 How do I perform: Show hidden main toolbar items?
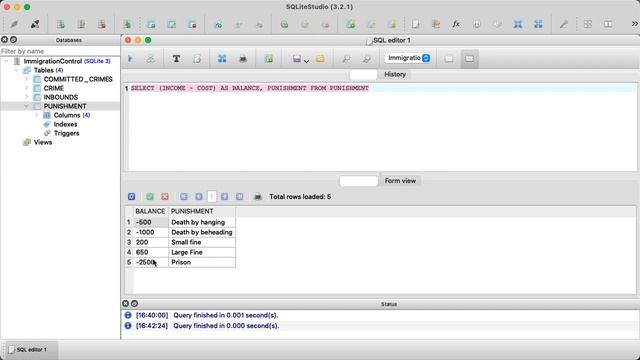(x=635, y=24)
